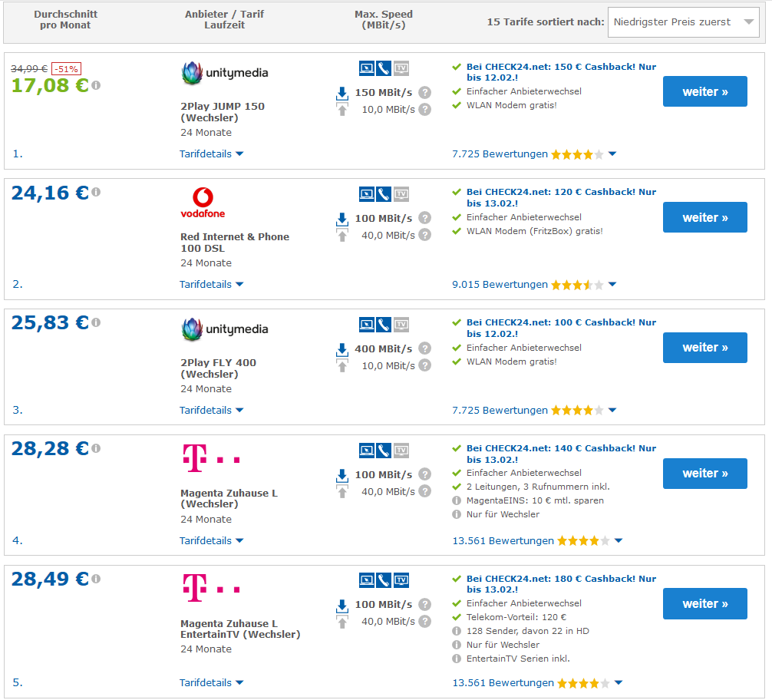This screenshot has height=700, width=772.
Task: Click the price '17,08 €'
Action: pyautogui.click(x=50, y=86)
